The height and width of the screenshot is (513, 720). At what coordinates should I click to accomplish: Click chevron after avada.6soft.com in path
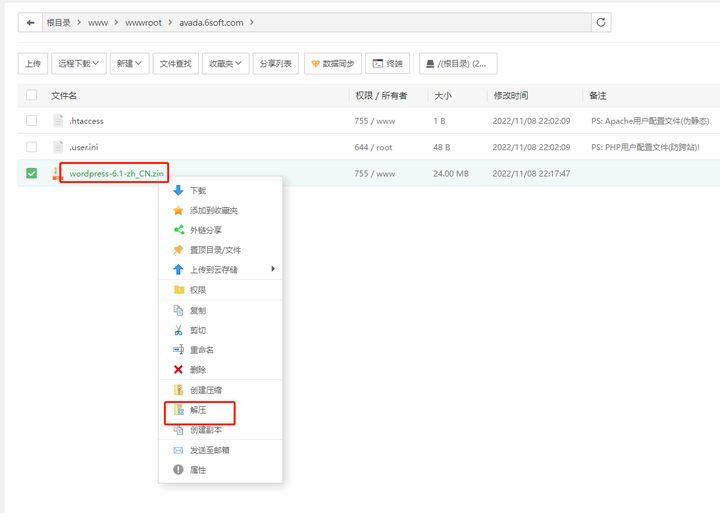click(x=252, y=23)
